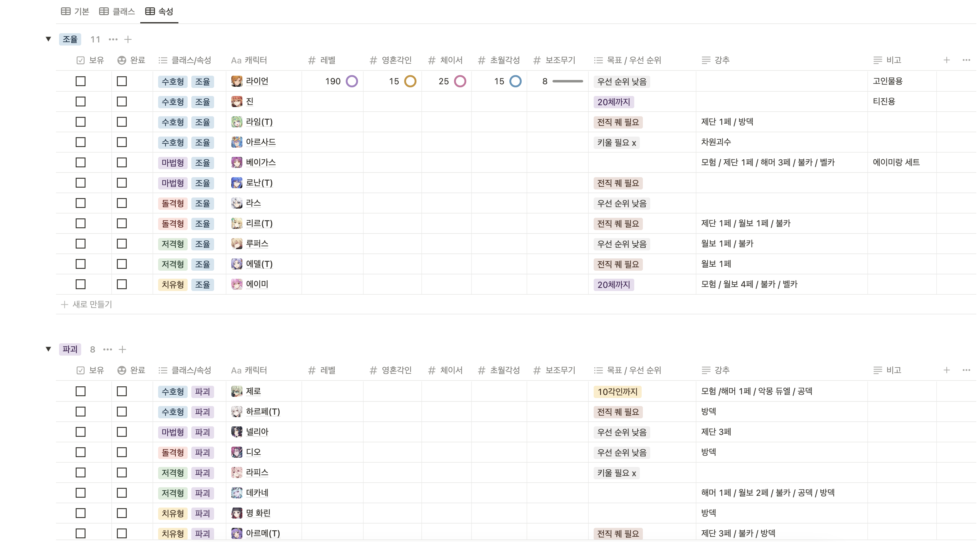This screenshot has height=542, width=980.
Task: Open column options ellipsis in 파괴 table header
Action: 966,370
